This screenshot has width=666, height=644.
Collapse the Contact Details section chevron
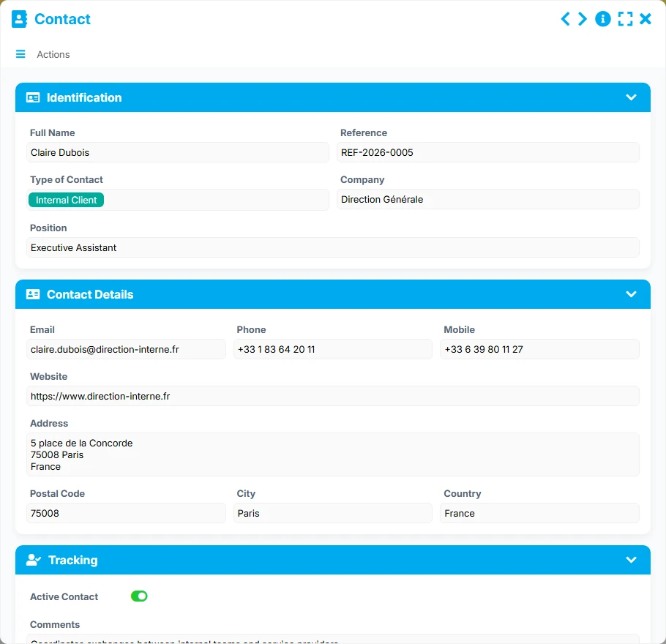[x=631, y=294]
